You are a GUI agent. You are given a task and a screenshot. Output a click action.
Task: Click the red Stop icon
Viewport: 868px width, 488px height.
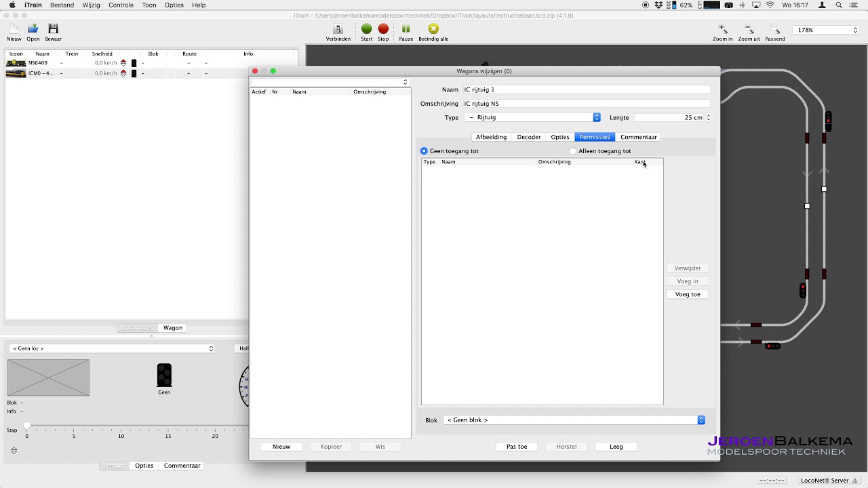[383, 29]
